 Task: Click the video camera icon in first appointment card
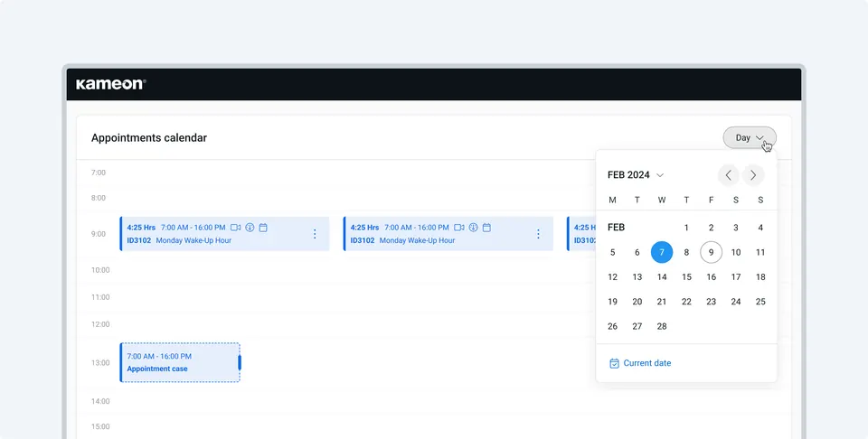pos(236,228)
